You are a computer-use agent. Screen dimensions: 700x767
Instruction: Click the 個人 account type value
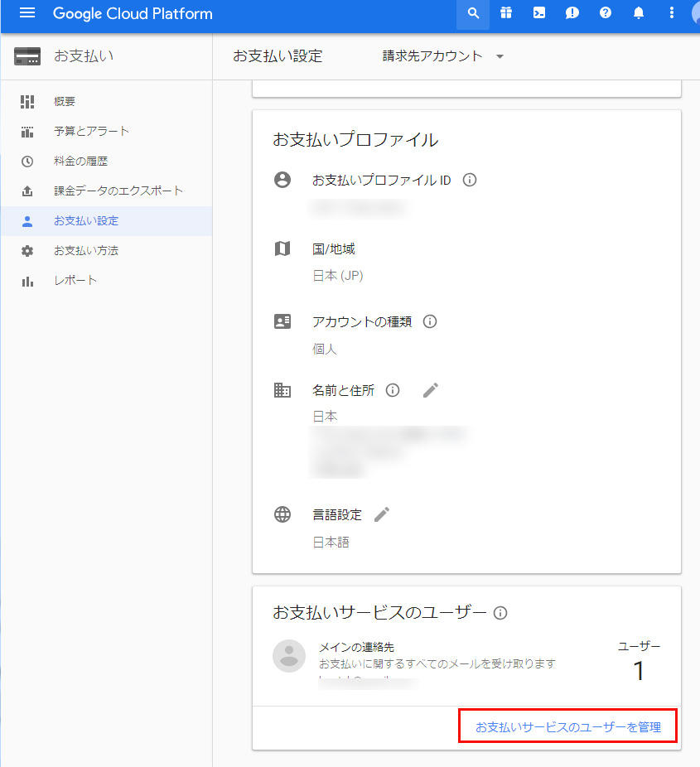tap(325, 350)
